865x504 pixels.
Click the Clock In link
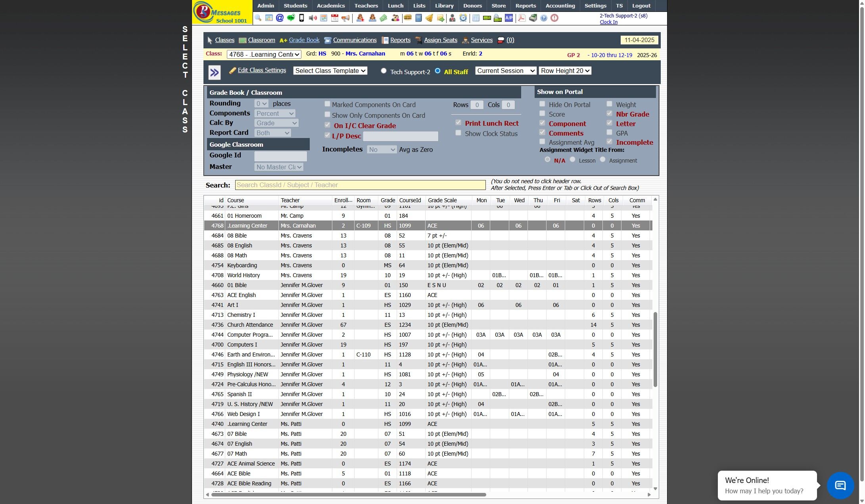coord(608,22)
